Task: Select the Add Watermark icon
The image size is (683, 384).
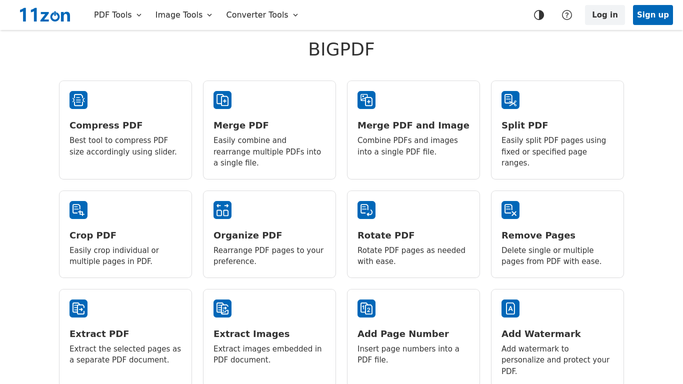Action: tap(510, 309)
